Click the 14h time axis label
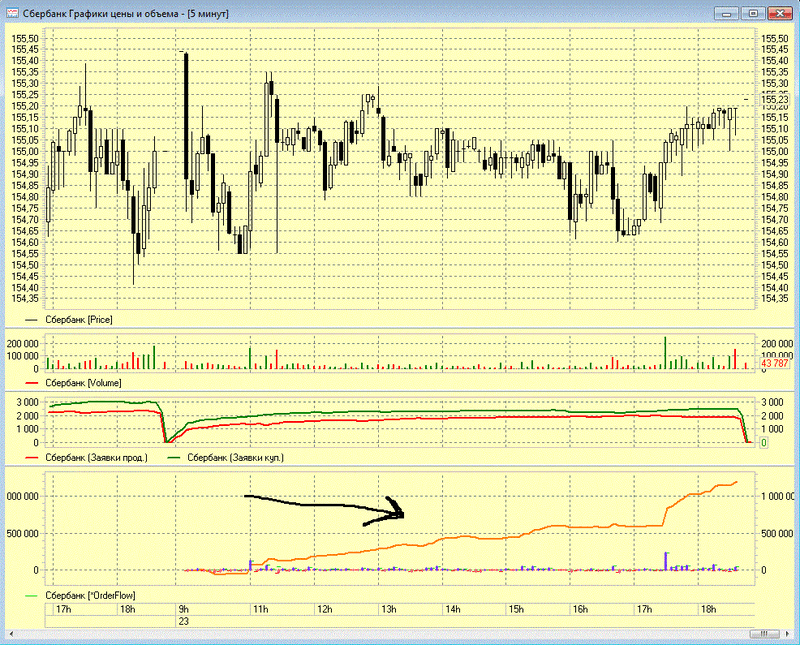 pyautogui.click(x=452, y=609)
